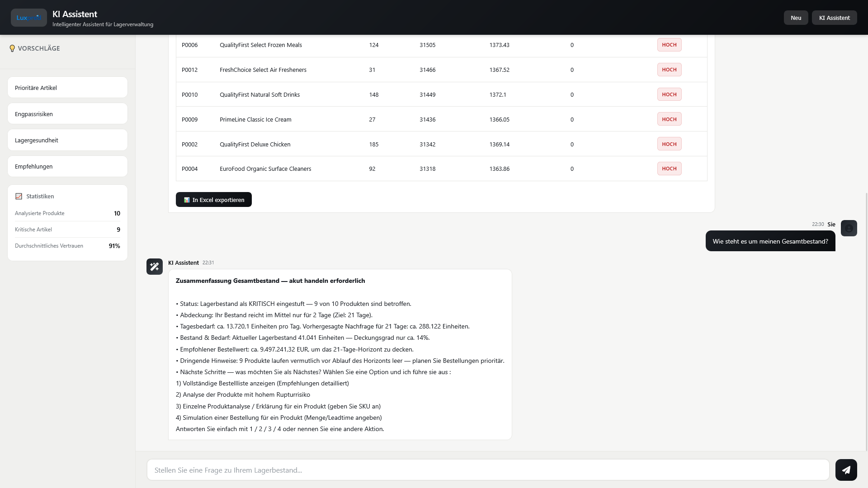Click the user message about Gesamtbestand
The height and width of the screenshot is (488, 868).
pyautogui.click(x=770, y=241)
